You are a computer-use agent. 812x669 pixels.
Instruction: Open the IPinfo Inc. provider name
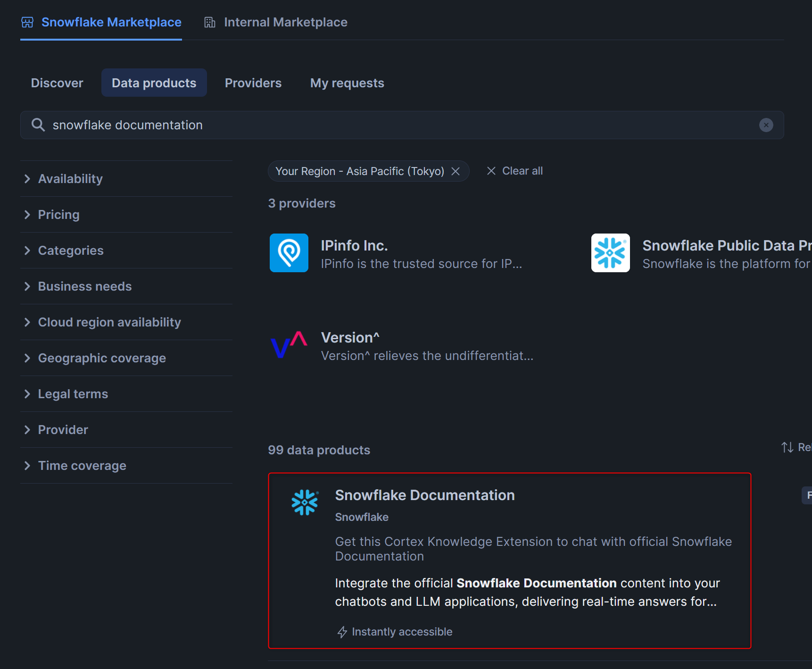point(354,245)
